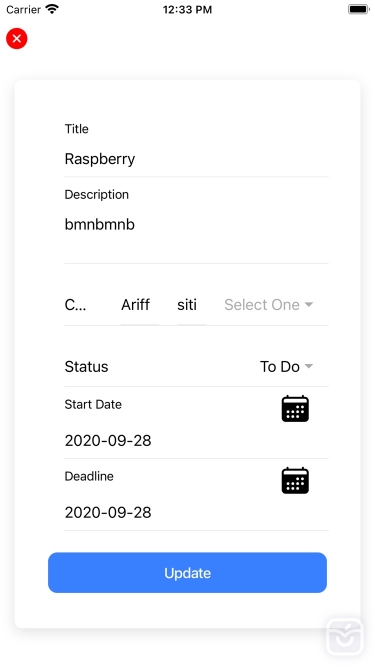
Task: Click the battery icon in status bar
Action: pyautogui.click(x=358, y=9)
